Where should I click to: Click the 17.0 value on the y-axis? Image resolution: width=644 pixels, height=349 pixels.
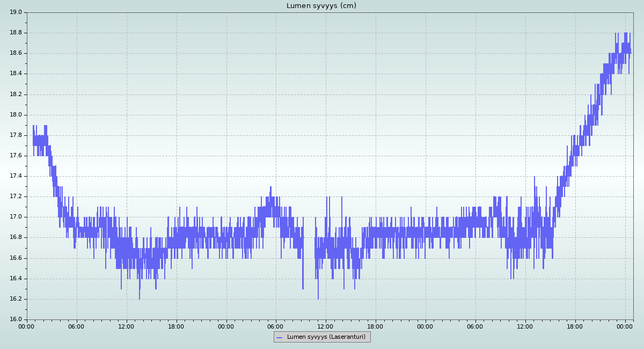16,217
